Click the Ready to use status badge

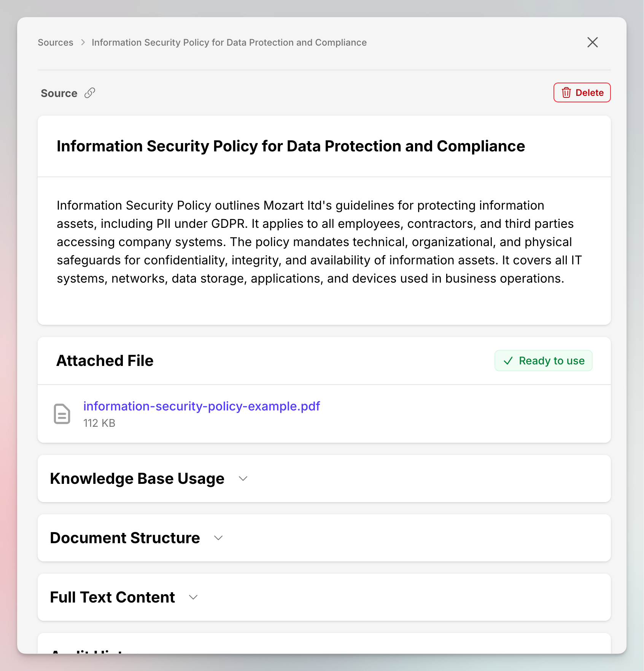click(x=543, y=361)
